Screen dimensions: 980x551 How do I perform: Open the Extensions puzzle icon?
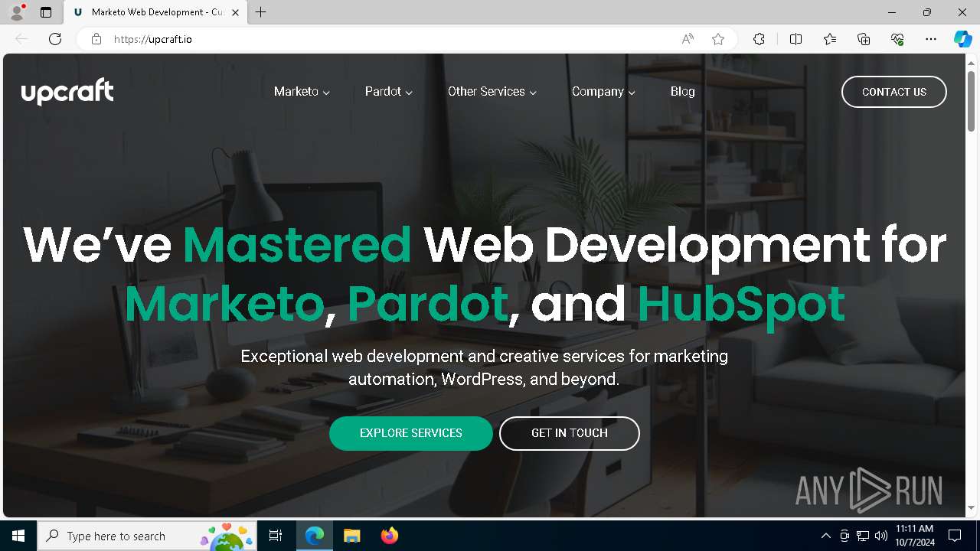[759, 39]
